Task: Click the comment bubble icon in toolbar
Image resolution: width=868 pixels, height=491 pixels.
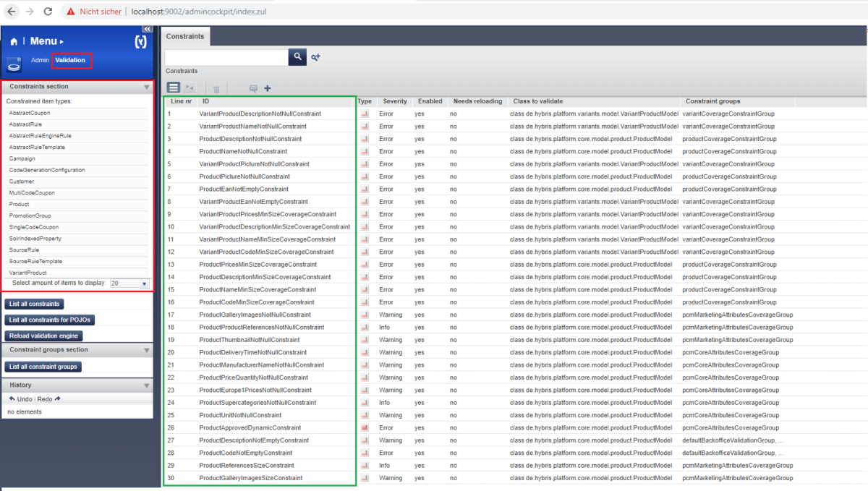Action: [253, 89]
